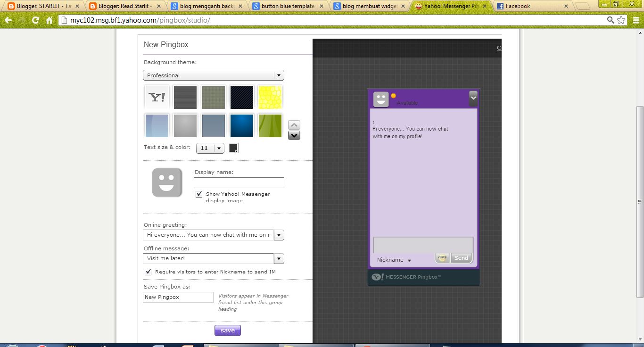Image resolution: width=644 pixels, height=347 pixels.
Task: Click the smiley display image in the form
Action: [167, 182]
